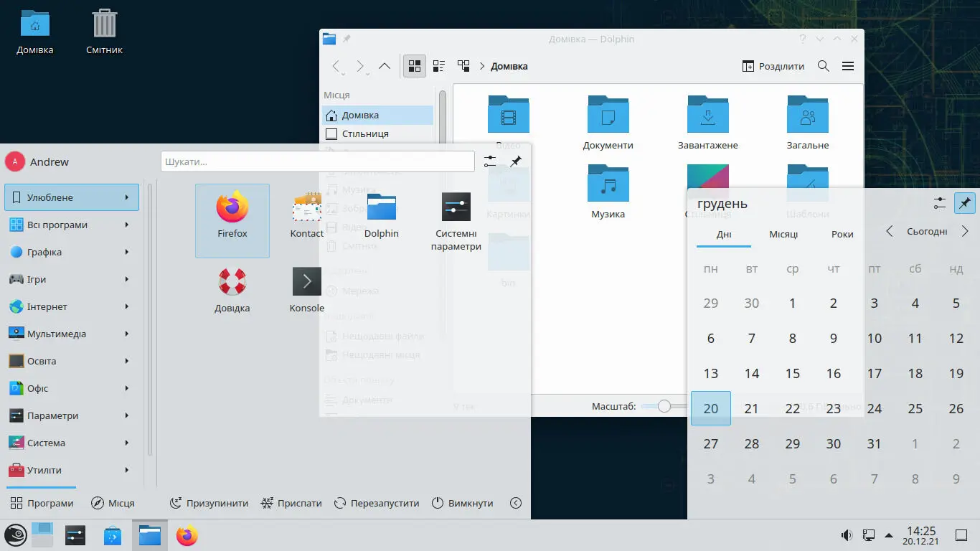
Task: Select December 25 in the calendar
Action: [x=915, y=408]
